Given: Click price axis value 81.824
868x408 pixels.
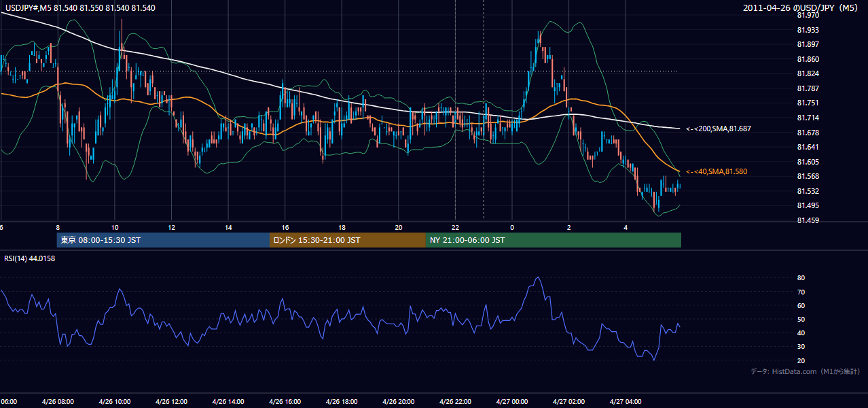Looking at the screenshot, I should point(808,73).
